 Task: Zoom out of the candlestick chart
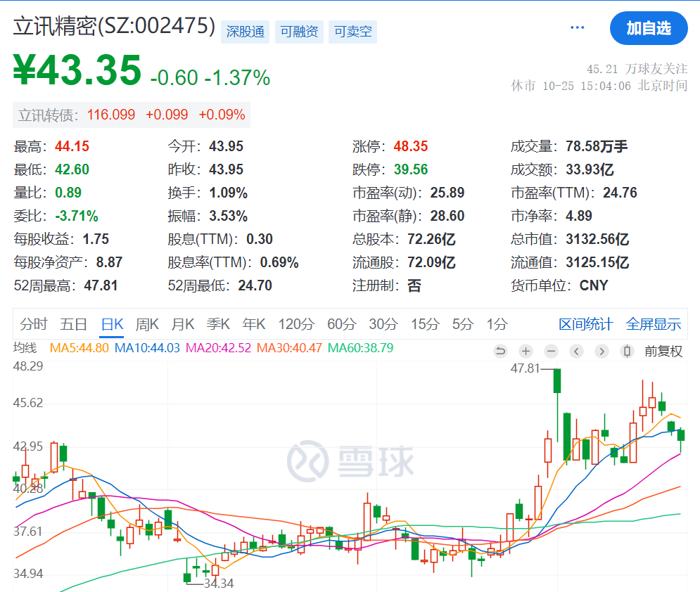coord(551,351)
